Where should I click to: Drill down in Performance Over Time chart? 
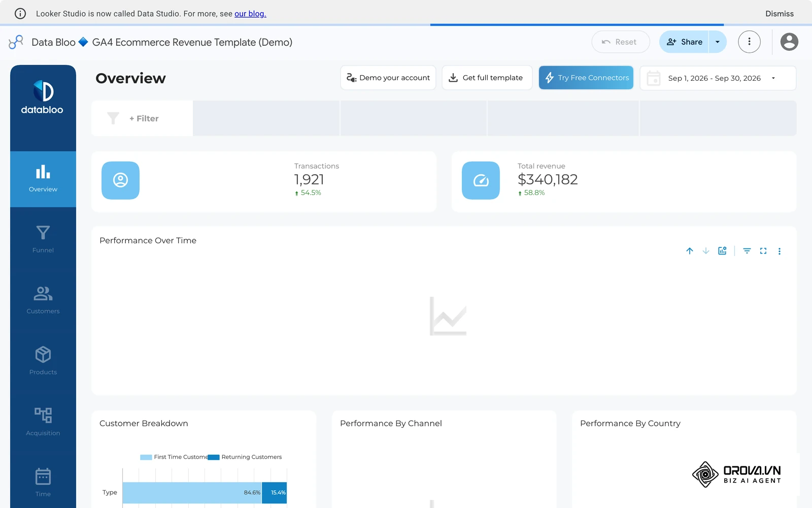[706, 251]
